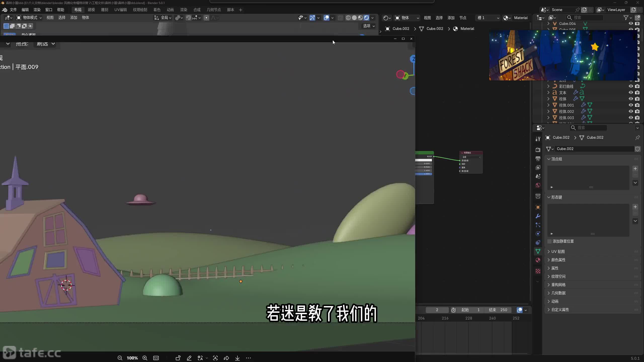
Task: Open the Object Data green triangle tab
Action: click(538, 251)
